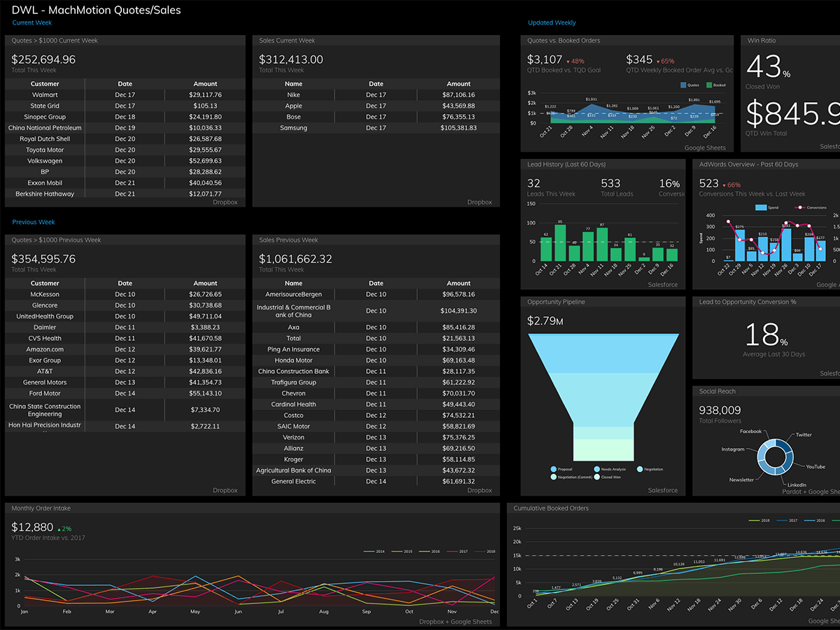Screen dimensions: 840x630
Task: Click the Closed Won legend dot
Action: click(596, 477)
